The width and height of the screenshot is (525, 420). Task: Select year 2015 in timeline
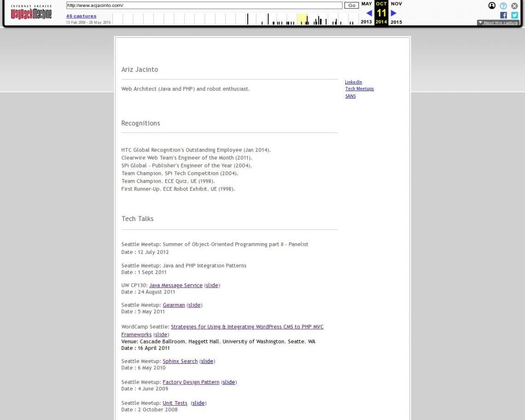396,22
